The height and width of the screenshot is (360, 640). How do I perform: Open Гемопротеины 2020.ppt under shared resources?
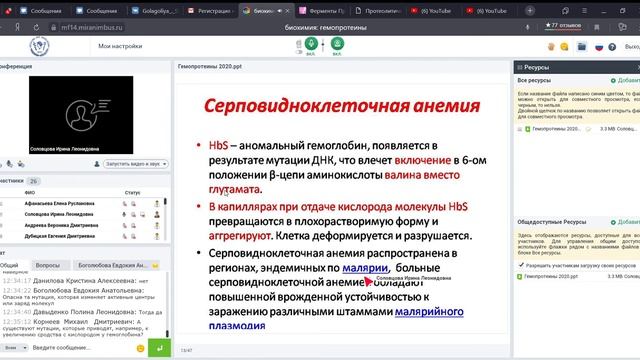(x=551, y=276)
